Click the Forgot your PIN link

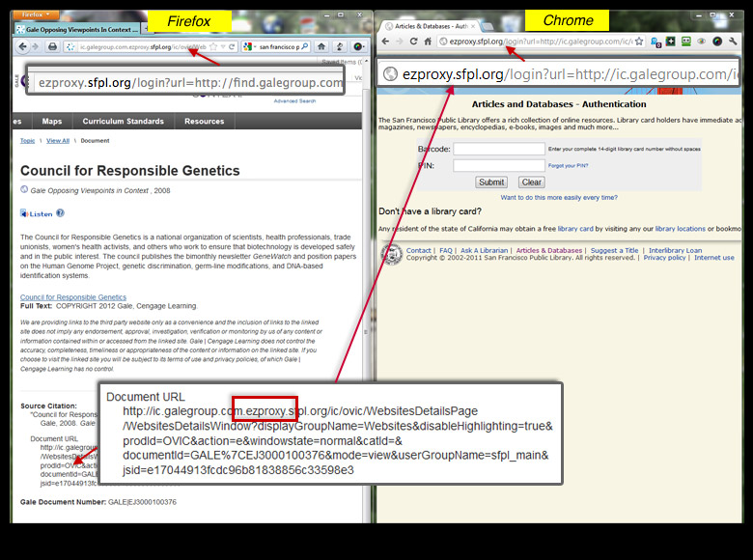(x=568, y=166)
